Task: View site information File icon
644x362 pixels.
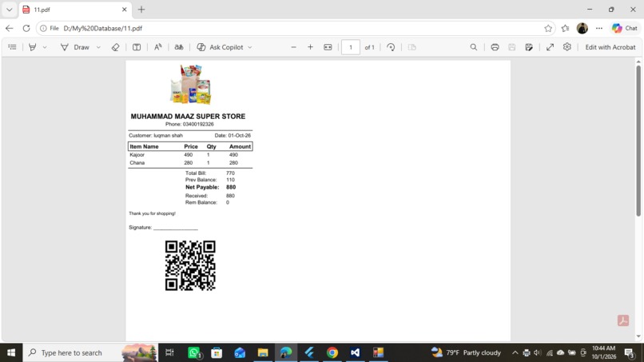Action: pyautogui.click(x=50, y=28)
